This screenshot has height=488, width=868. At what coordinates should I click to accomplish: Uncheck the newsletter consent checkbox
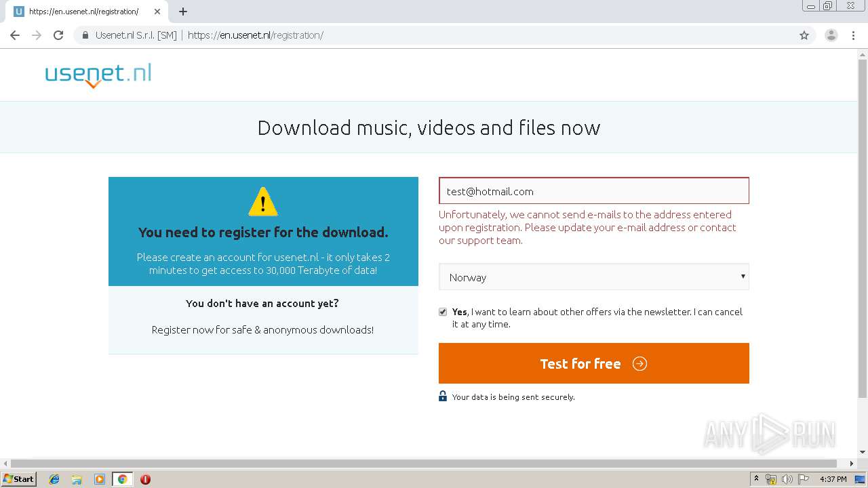click(443, 312)
